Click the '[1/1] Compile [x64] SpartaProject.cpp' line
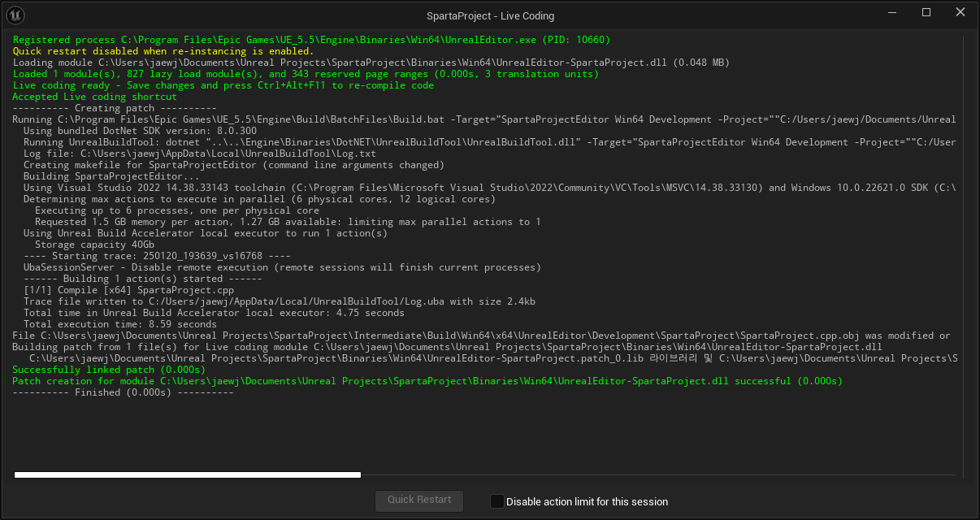This screenshot has width=980, height=520. [128, 290]
